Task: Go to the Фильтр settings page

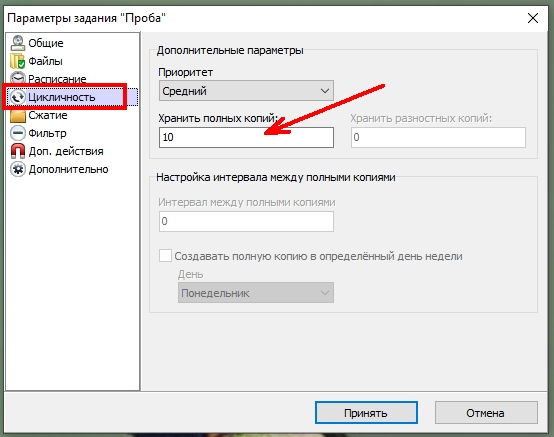Action: click(47, 133)
